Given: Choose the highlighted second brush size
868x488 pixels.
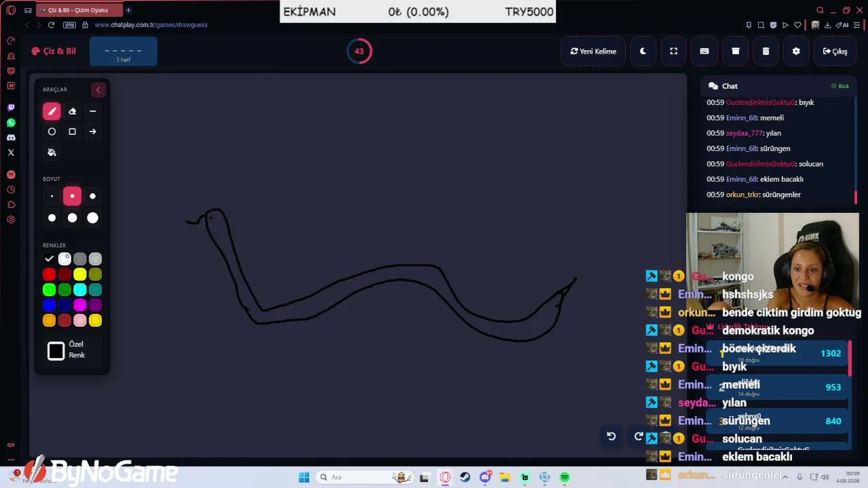Looking at the screenshot, I should [73, 197].
